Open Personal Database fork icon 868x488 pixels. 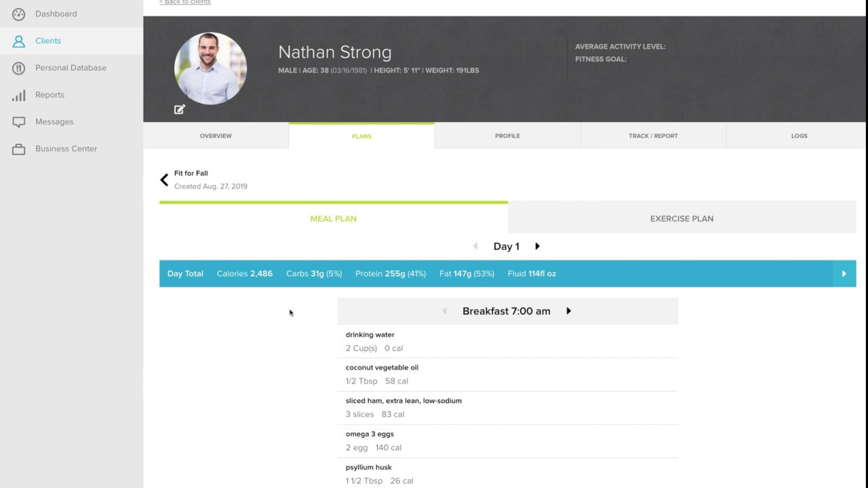click(19, 68)
